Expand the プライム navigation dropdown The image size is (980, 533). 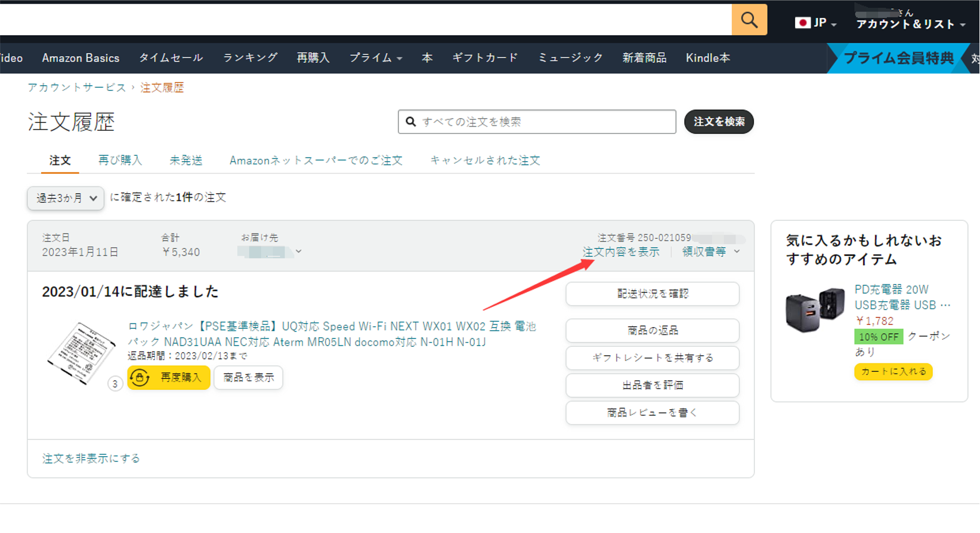pyautogui.click(x=376, y=58)
